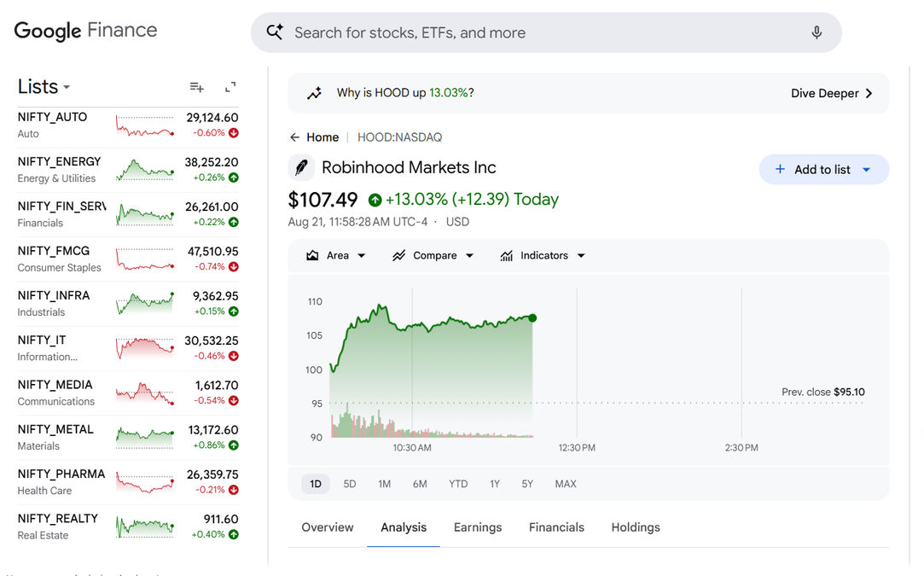This screenshot has width=924, height=576.
Task: Open NIFTY_MEDIA list entry
Action: 128,393
